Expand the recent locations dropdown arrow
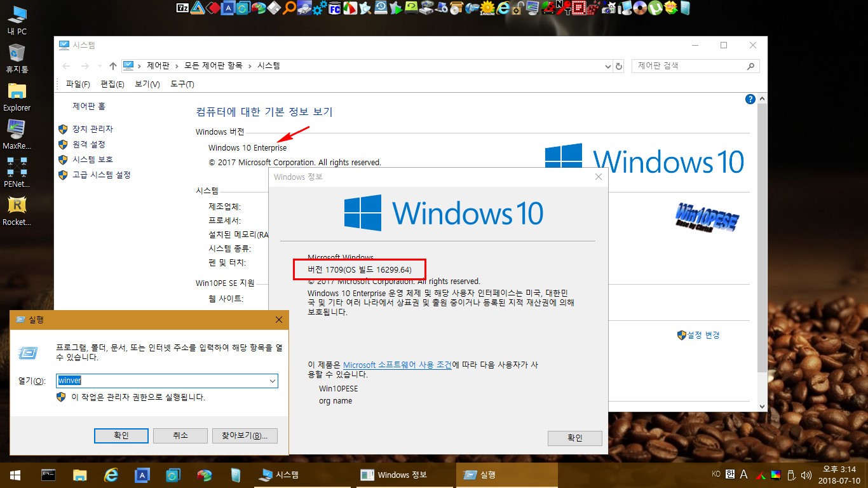 (99, 66)
